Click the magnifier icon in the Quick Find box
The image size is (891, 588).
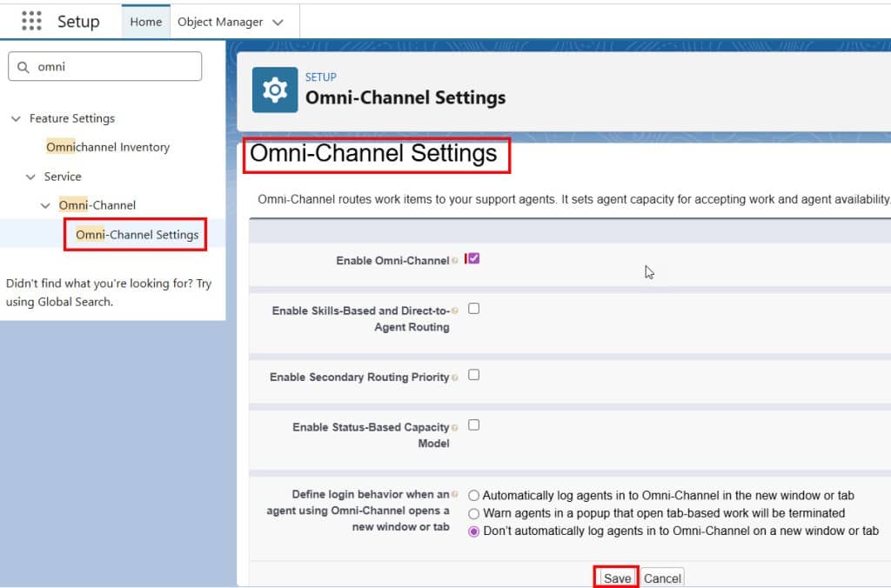coord(23,65)
